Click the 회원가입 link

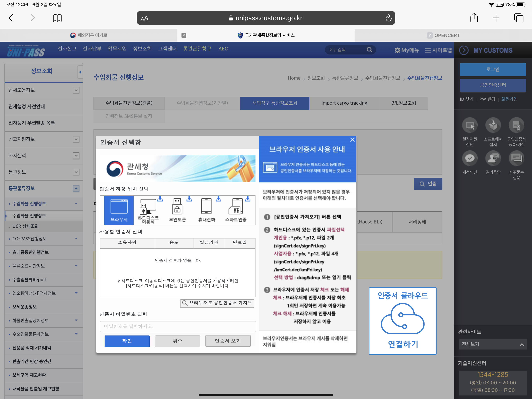coord(509,99)
